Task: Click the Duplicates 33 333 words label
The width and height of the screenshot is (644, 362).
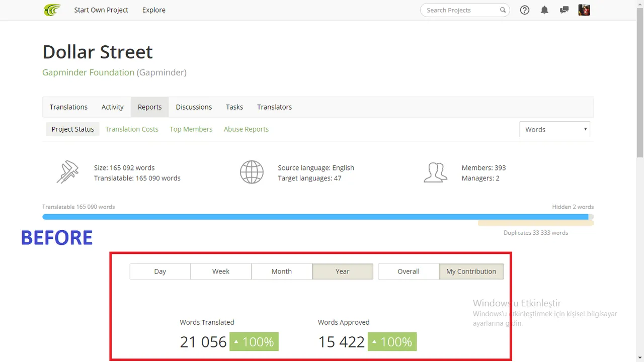Action: coord(536,233)
